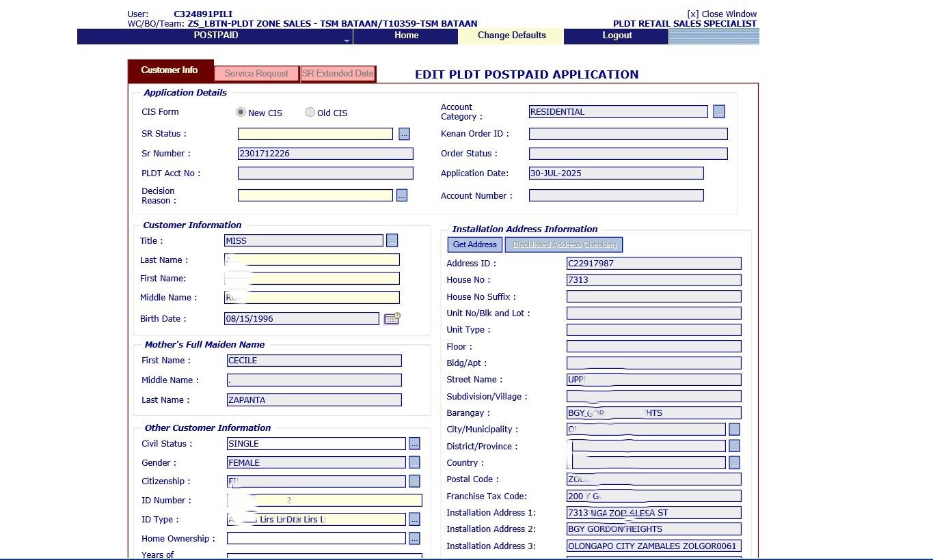Open lookup button for Citizenship
Image resolution: width=933 pixels, height=560 pixels.
414,481
